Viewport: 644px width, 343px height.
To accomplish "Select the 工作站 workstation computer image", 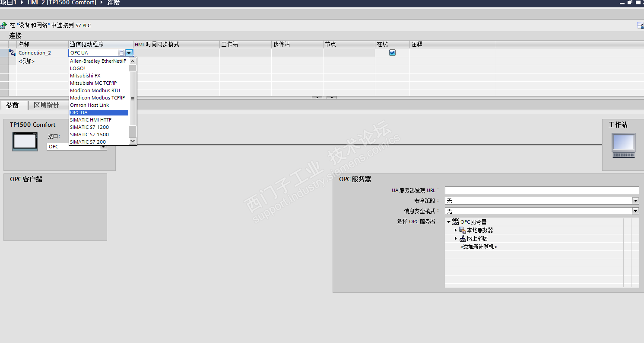I will coord(624,145).
